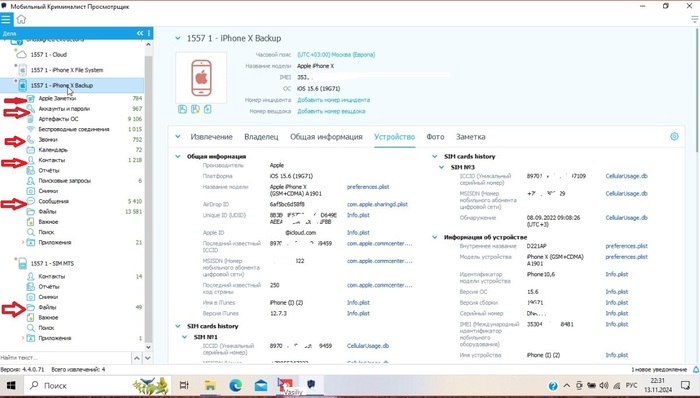Image resolution: width=700 pixels, height=398 pixels.
Task: Select 1557 1 - SIM MTS extraction
Action: [x=52, y=263]
